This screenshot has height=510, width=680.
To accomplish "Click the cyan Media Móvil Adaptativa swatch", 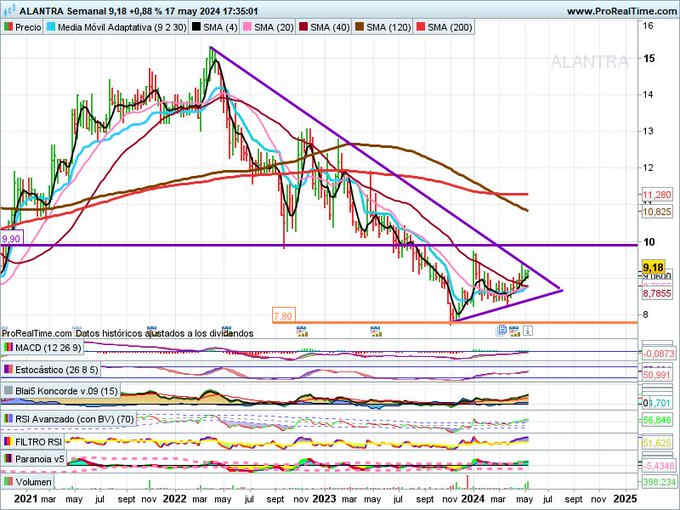I will point(51,27).
